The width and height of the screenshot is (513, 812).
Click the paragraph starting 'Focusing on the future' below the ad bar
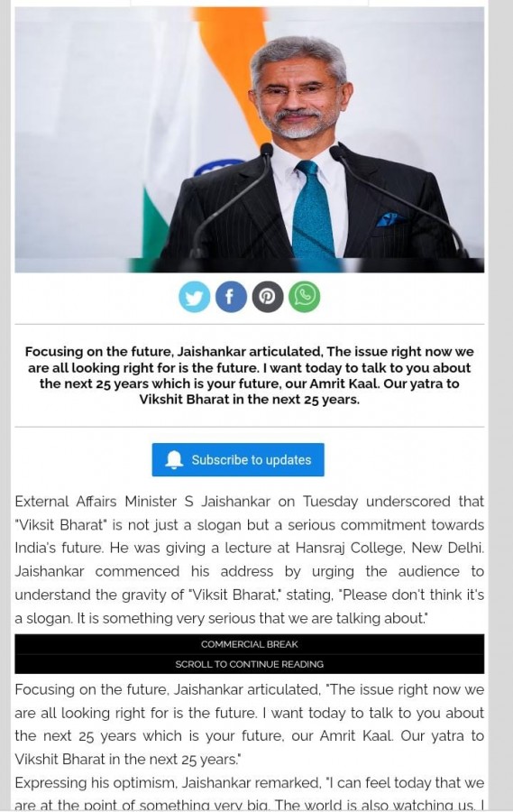tap(249, 724)
